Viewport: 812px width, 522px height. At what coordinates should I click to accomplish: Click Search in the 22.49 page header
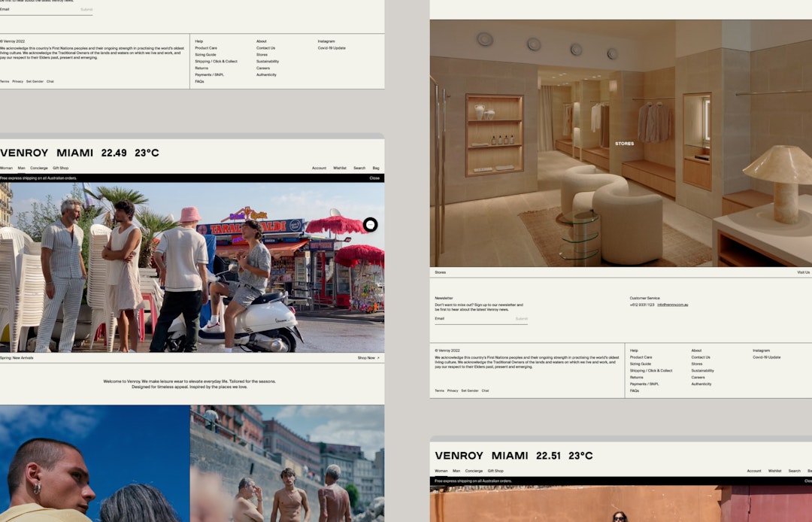(359, 168)
